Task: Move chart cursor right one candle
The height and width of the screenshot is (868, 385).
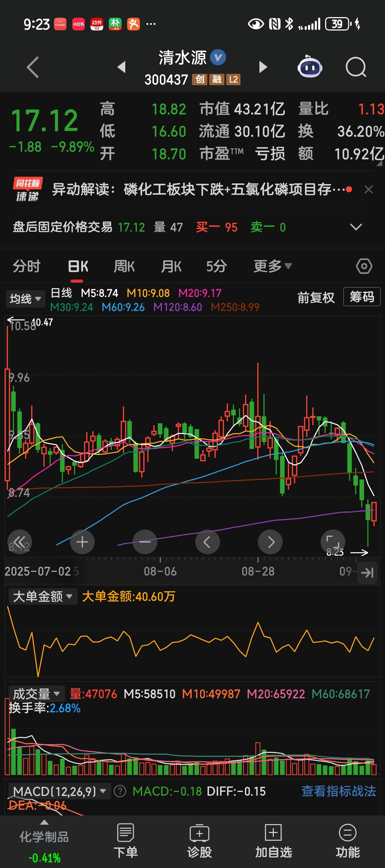Action: (x=270, y=542)
